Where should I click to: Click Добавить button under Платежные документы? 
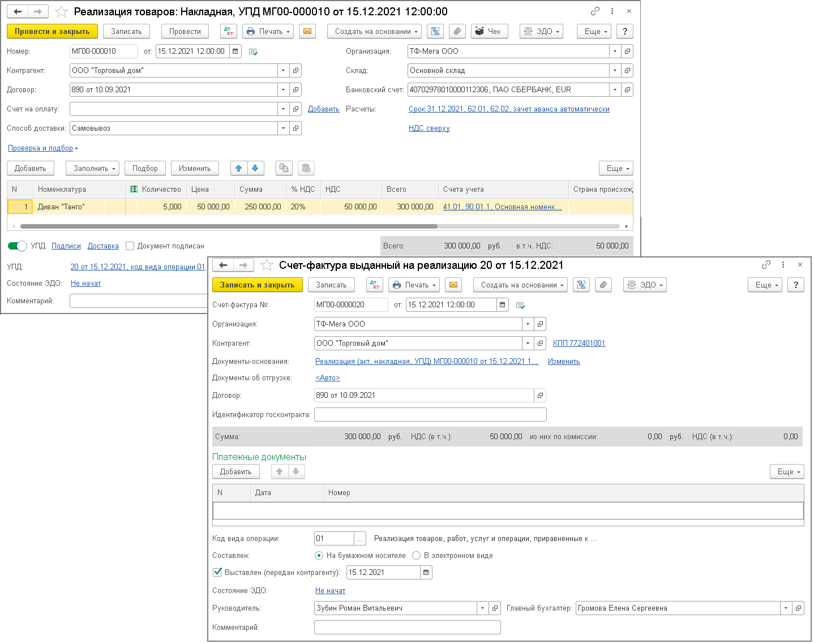coord(236,471)
